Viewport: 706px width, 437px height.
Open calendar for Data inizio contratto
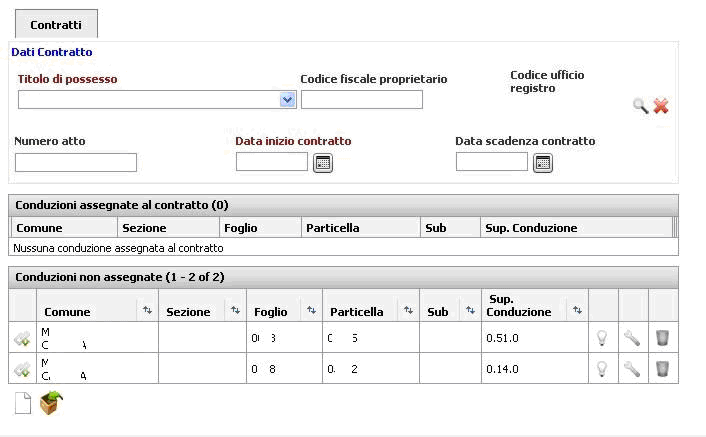(x=323, y=163)
